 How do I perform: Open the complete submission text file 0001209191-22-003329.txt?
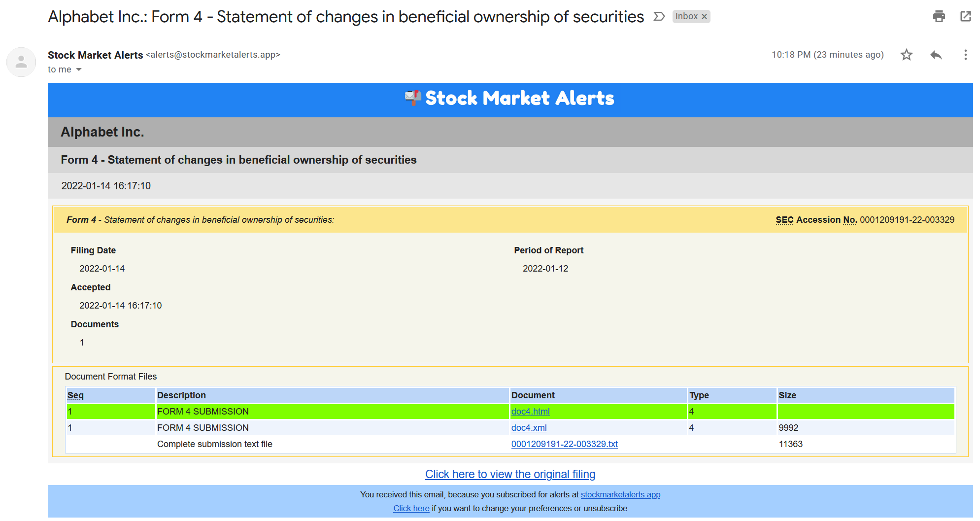[565, 444]
